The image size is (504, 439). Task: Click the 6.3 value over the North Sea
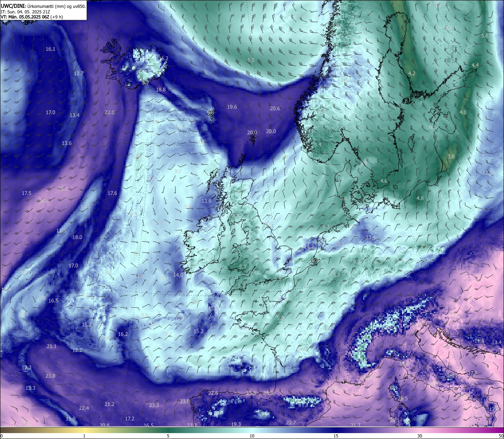click(x=326, y=227)
